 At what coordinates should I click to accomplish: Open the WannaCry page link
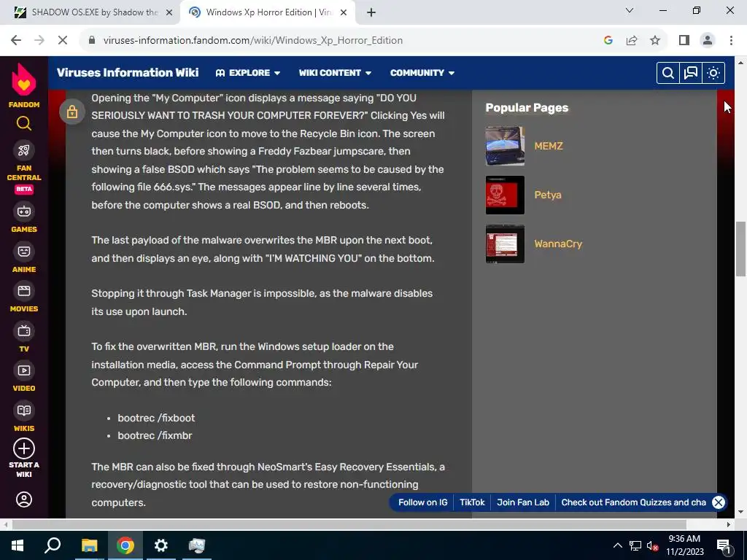click(x=558, y=244)
